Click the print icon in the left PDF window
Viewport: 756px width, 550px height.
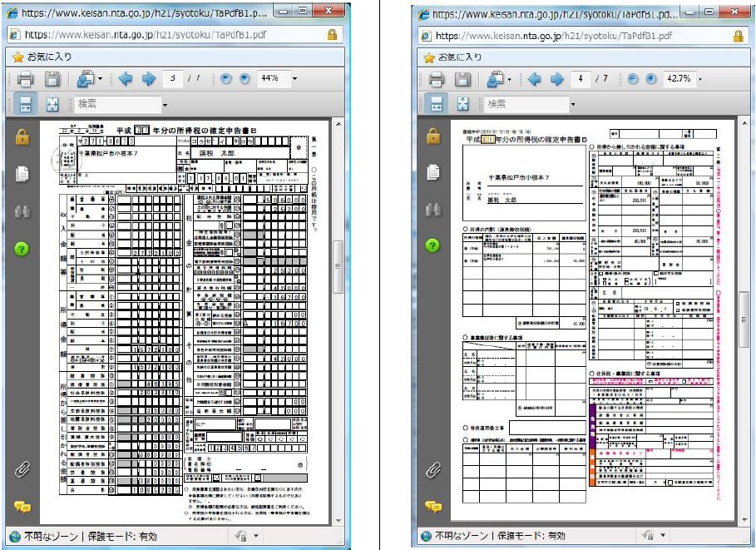click(25, 79)
